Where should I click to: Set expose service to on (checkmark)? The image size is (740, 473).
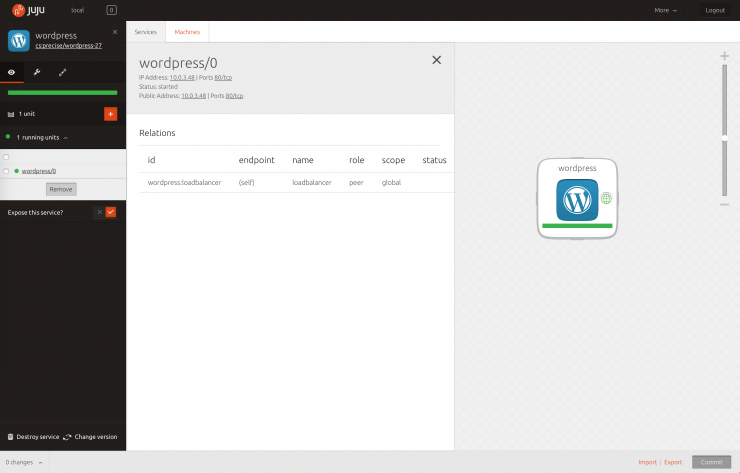[111, 212]
